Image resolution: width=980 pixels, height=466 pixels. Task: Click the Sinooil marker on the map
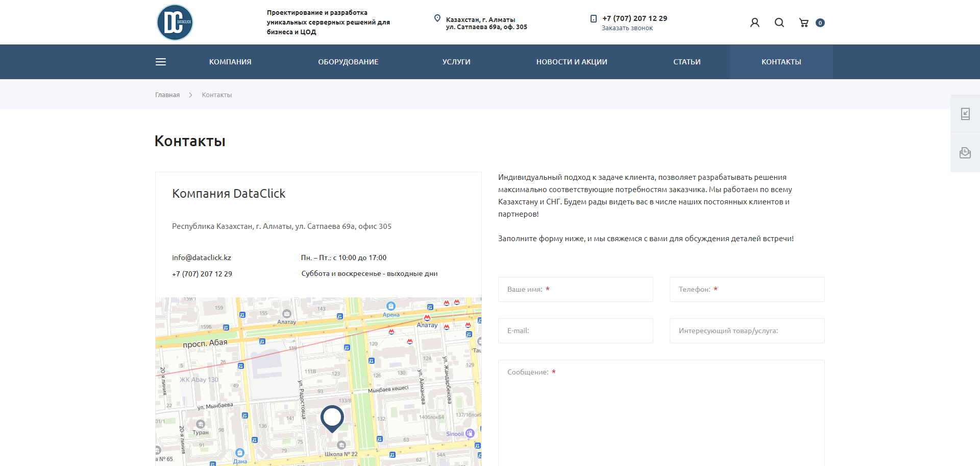point(470,433)
